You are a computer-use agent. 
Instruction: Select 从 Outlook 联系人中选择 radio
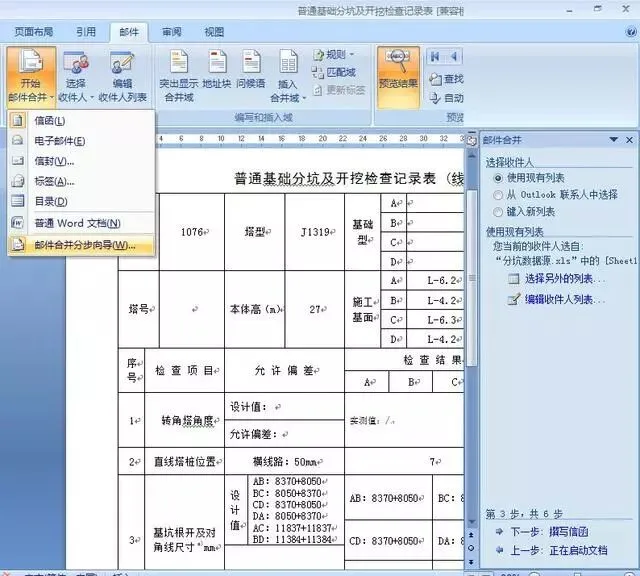coord(498,195)
